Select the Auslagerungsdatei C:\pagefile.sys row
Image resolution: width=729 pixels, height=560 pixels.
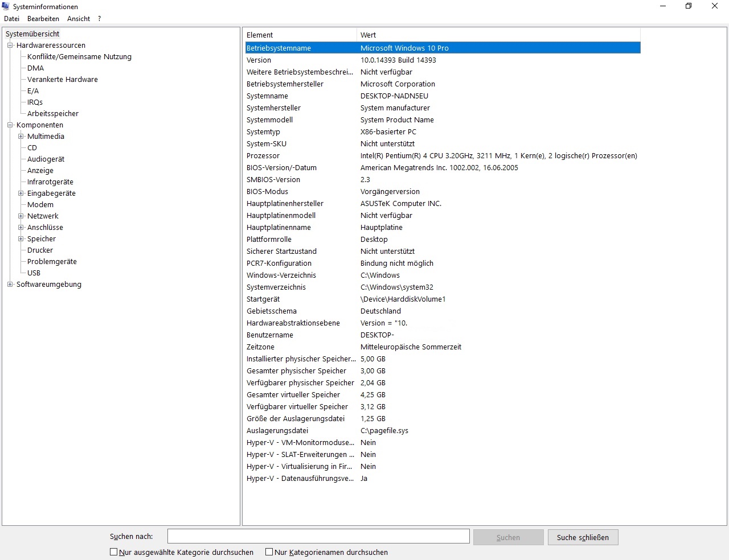(443, 430)
